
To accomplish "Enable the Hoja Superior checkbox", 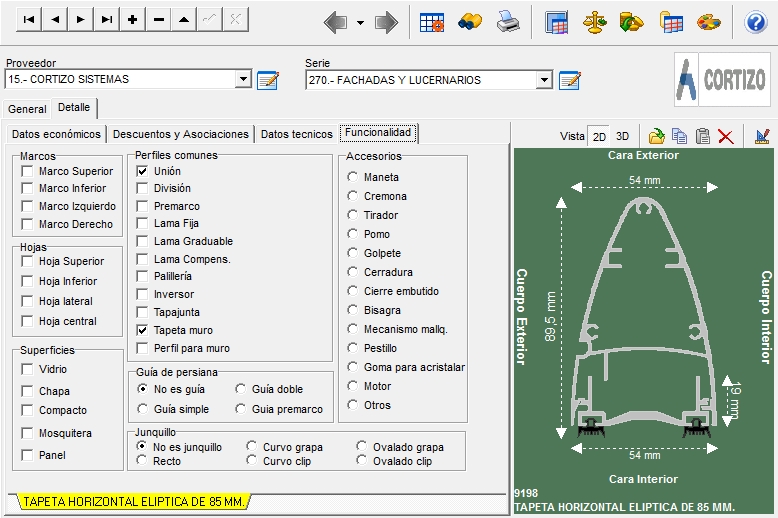I will [27, 261].
